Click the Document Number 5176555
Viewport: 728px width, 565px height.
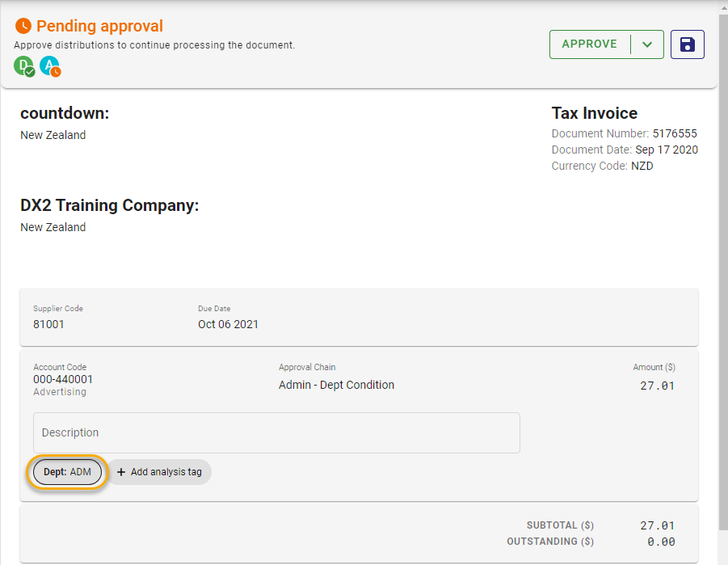(674, 133)
